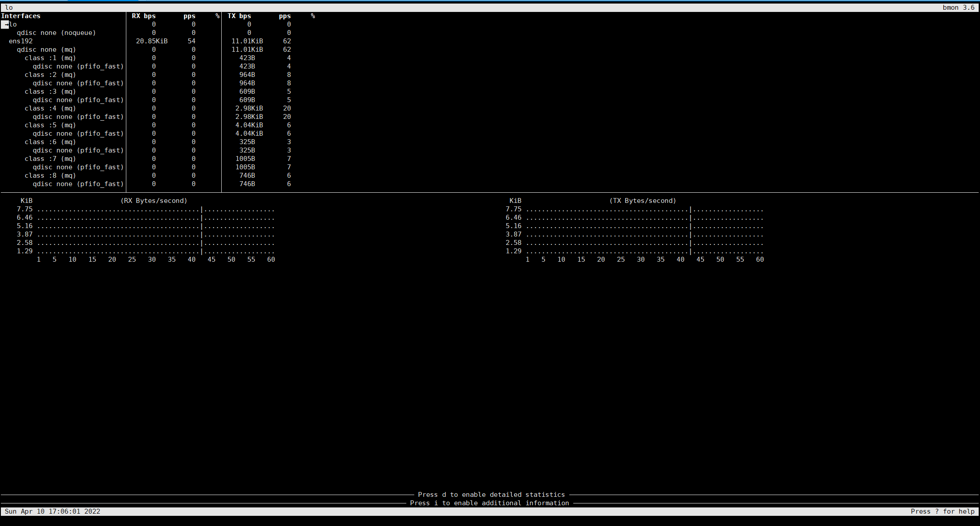Select class :5 (mq) entry
This screenshot has width=980, height=526.
click(x=50, y=125)
